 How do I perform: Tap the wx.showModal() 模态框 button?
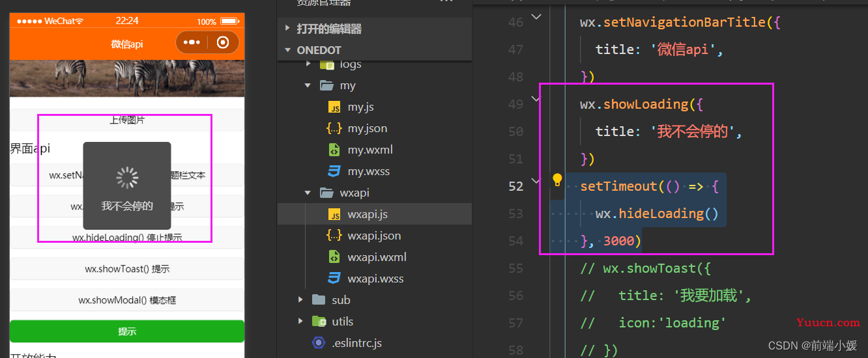click(127, 300)
